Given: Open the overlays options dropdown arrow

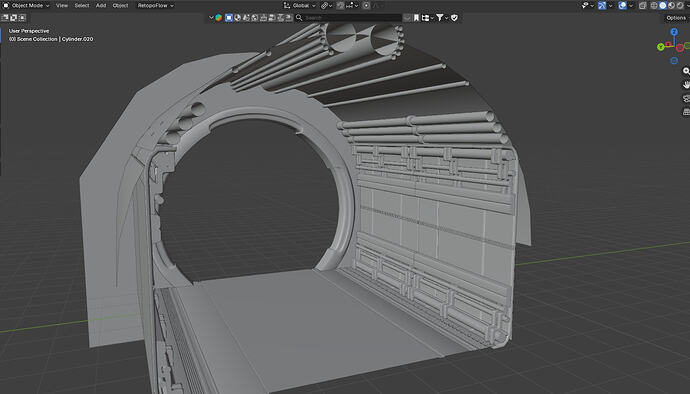Looking at the screenshot, I should point(630,6).
